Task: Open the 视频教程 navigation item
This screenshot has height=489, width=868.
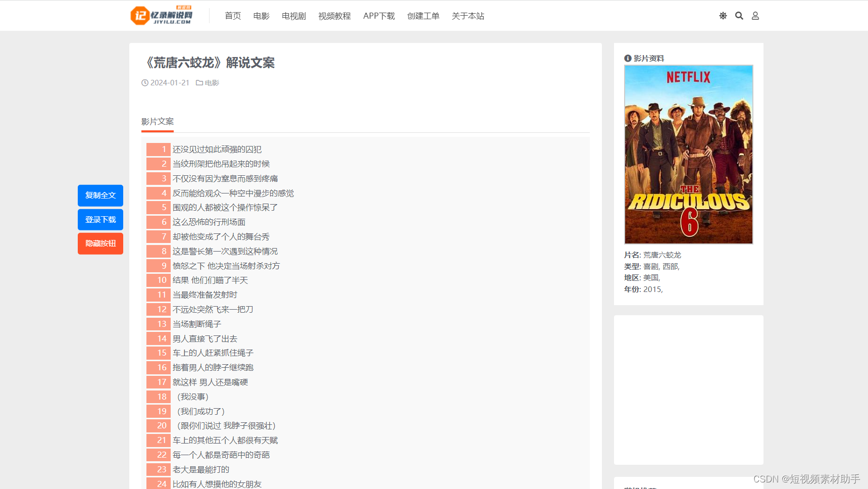Action: click(334, 16)
